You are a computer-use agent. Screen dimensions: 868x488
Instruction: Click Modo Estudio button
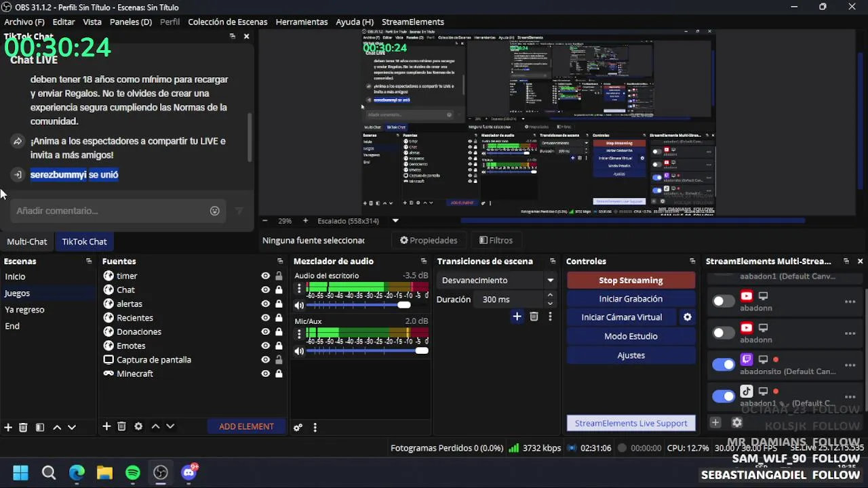(631, 336)
